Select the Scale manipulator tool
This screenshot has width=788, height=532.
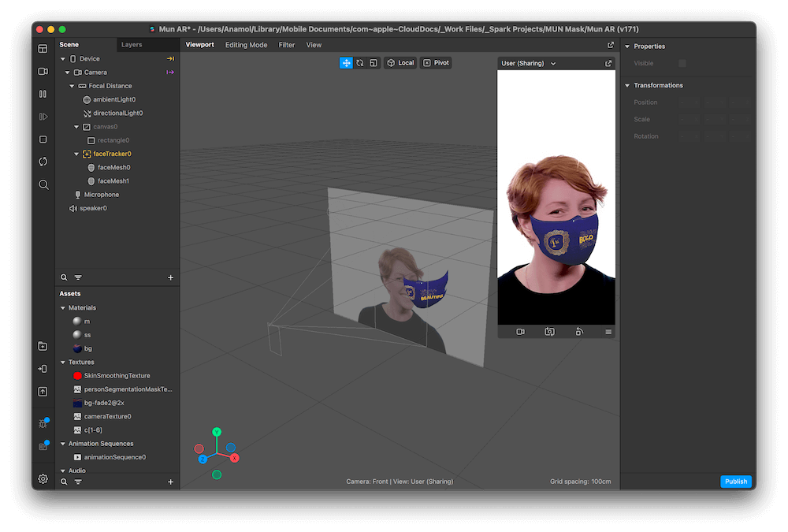point(374,63)
